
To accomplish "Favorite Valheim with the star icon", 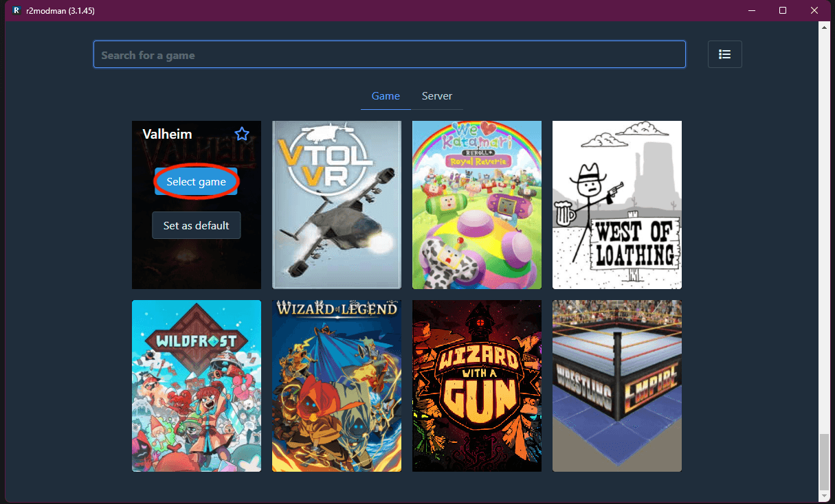I will click(x=242, y=134).
